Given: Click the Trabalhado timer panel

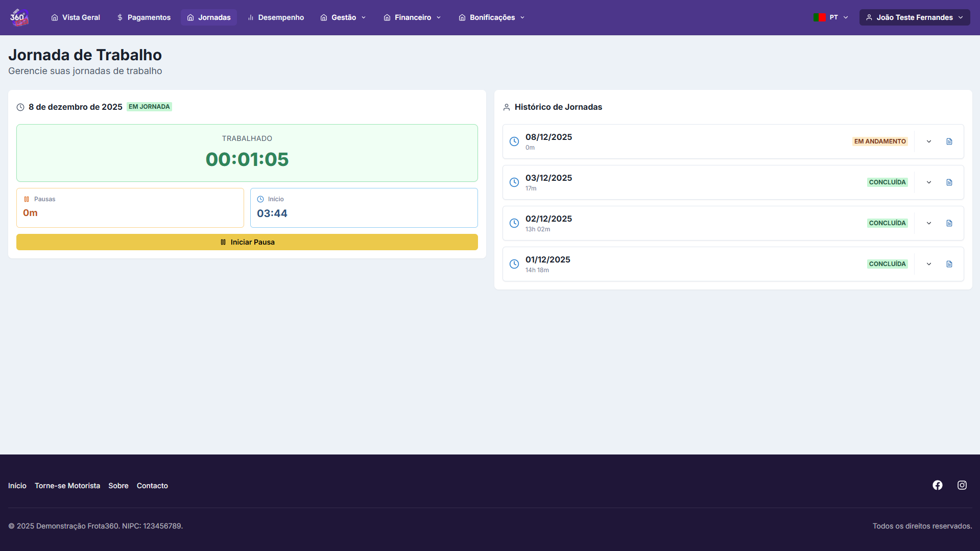Looking at the screenshot, I should coord(247,153).
